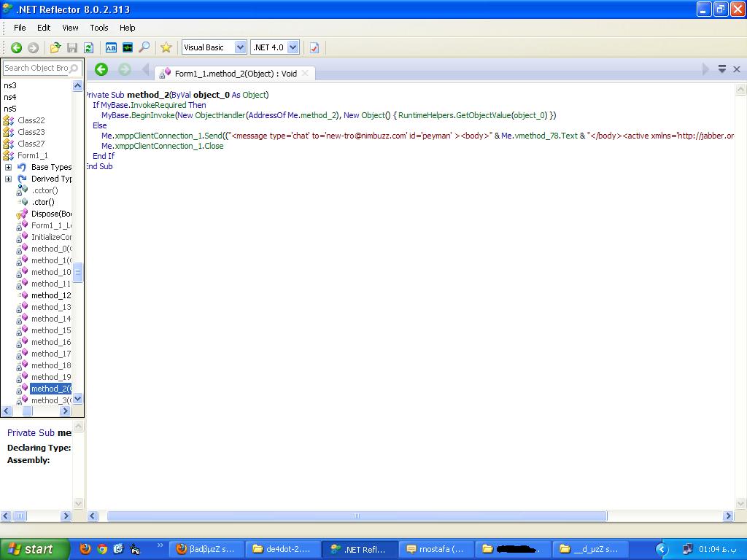The width and height of the screenshot is (747, 560).
Task: Open the .NET 4.0 framework dropdown
Action: 293,47
